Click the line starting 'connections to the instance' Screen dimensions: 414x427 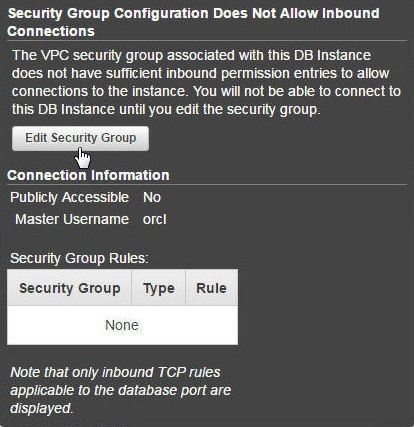tap(206, 91)
